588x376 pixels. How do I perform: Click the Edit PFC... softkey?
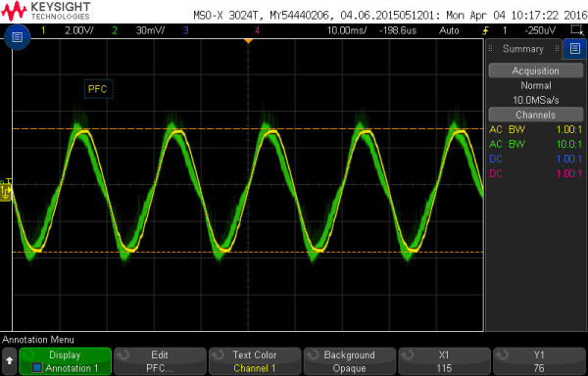pyautogui.click(x=160, y=361)
